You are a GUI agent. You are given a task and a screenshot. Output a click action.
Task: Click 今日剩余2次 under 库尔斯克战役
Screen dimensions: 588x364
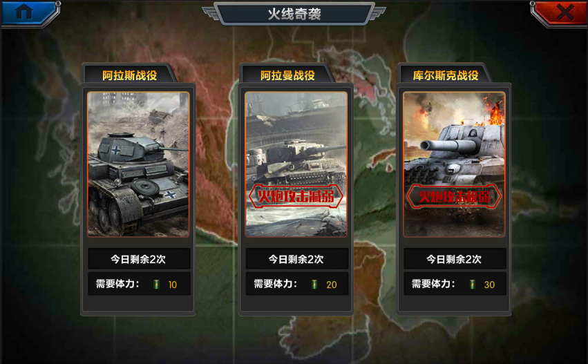click(455, 258)
